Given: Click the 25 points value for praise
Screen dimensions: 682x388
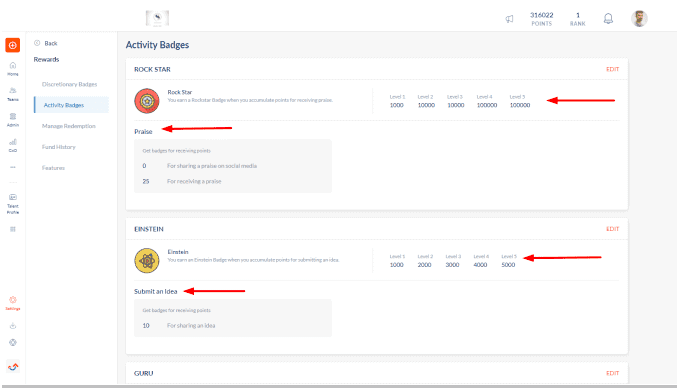Looking at the screenshot, I should pos(146,181).
